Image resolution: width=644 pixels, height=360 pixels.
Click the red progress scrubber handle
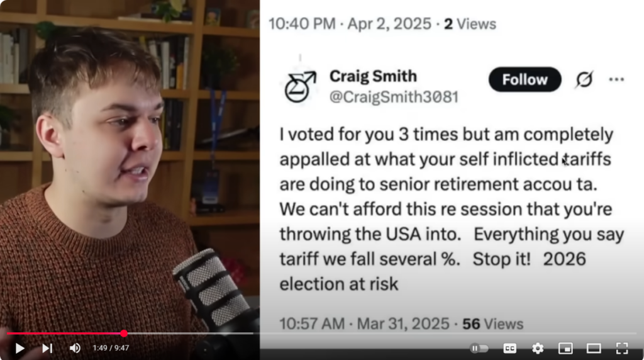click(x=124, y=334)
